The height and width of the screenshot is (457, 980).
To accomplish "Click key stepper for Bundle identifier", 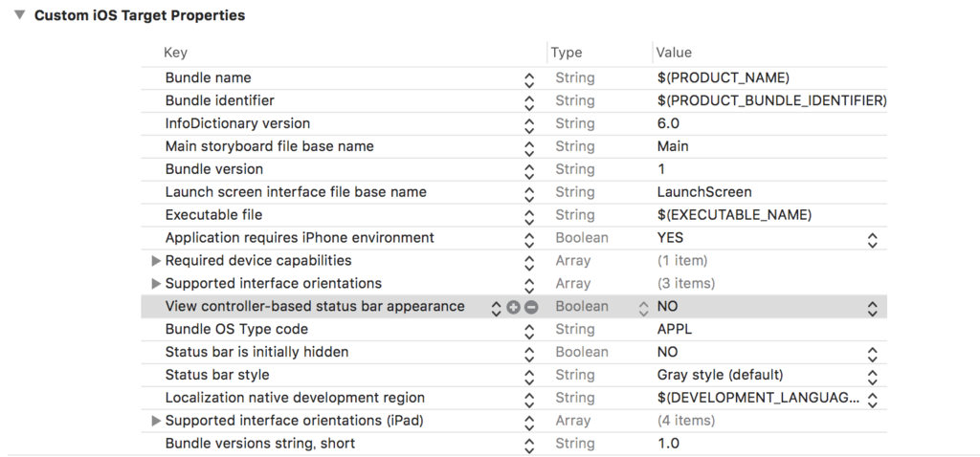I will tap(528, 101).
